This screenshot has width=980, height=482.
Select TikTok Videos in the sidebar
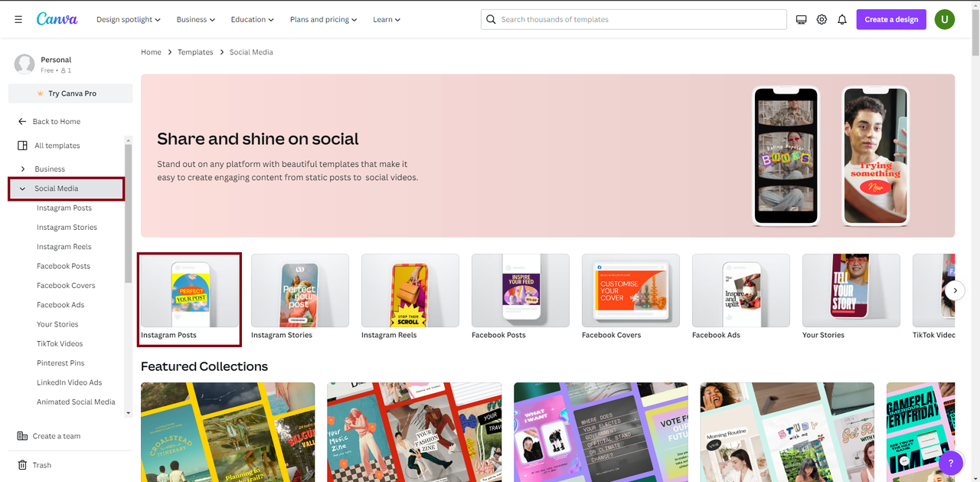coord(60,344)
